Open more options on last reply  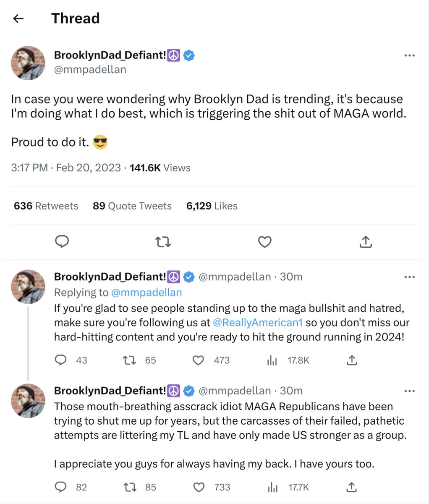click(x=409, y=391)
